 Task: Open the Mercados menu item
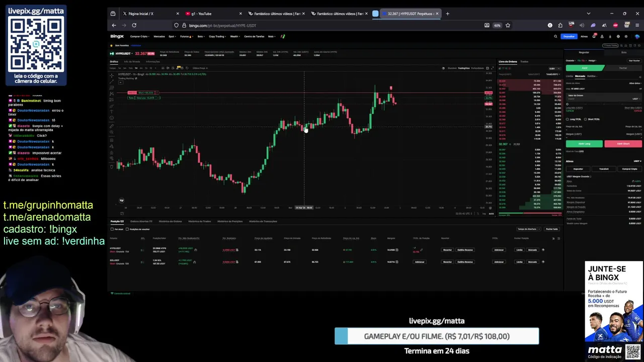click(159, 36)
